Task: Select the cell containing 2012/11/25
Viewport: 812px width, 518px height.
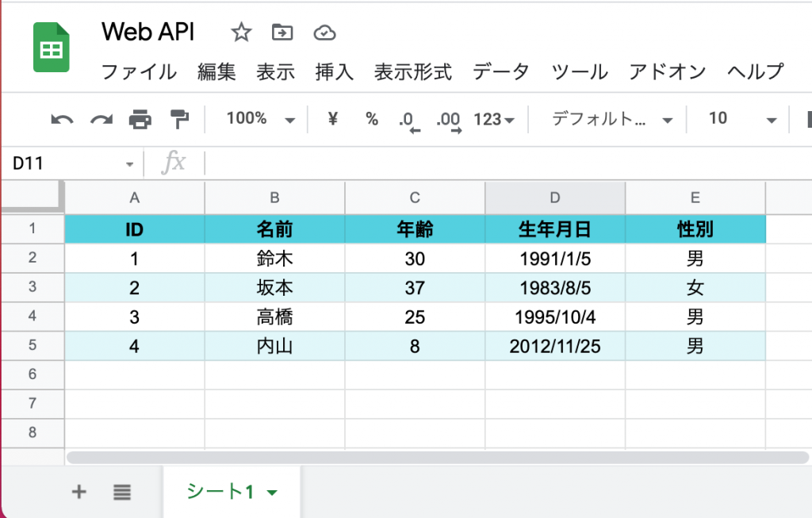Action: click(555, 346)
